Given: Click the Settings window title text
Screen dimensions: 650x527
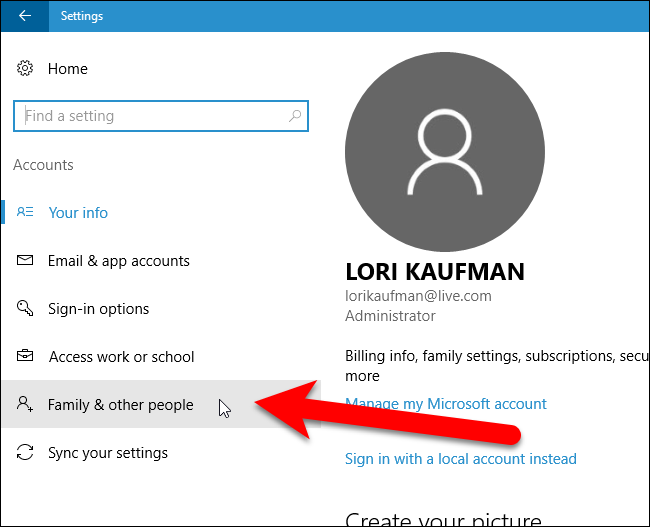Looking at the screenshot, I should tap(82, 16).
